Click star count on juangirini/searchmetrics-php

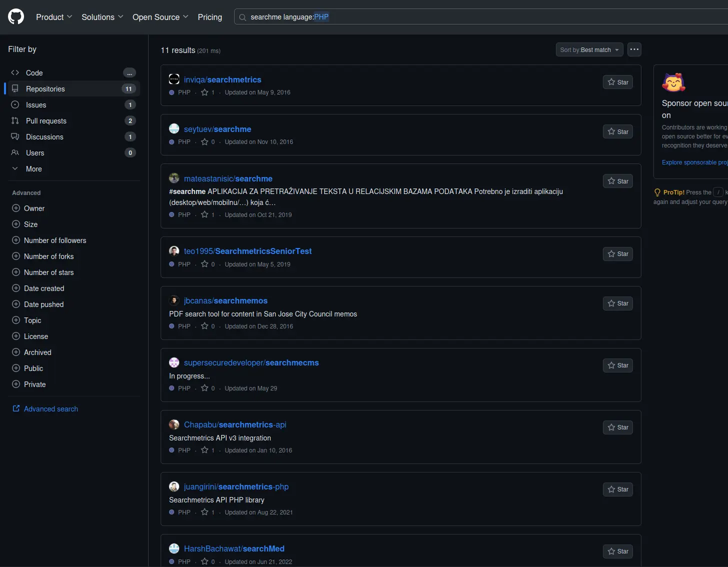[208, 512]
